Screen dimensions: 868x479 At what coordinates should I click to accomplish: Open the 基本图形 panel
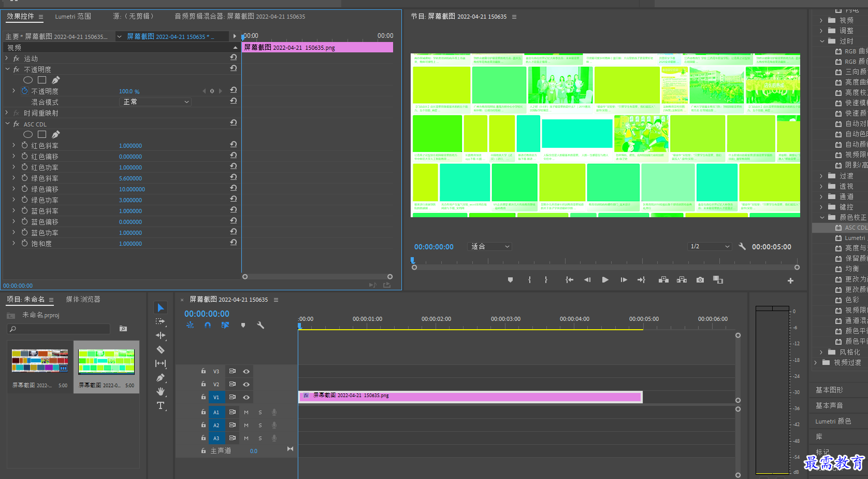click(x=829, y=390)
